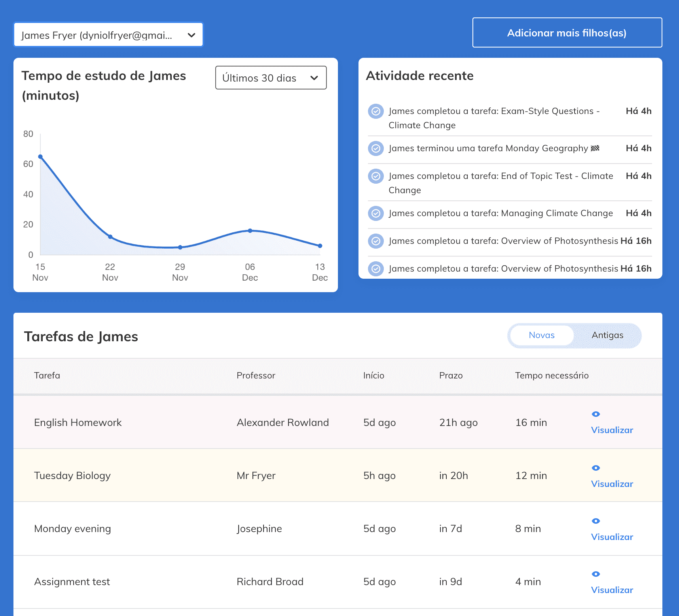
Task: Click checkmark icon beside Monday Geography activity
Action: [x=376, y=148]
